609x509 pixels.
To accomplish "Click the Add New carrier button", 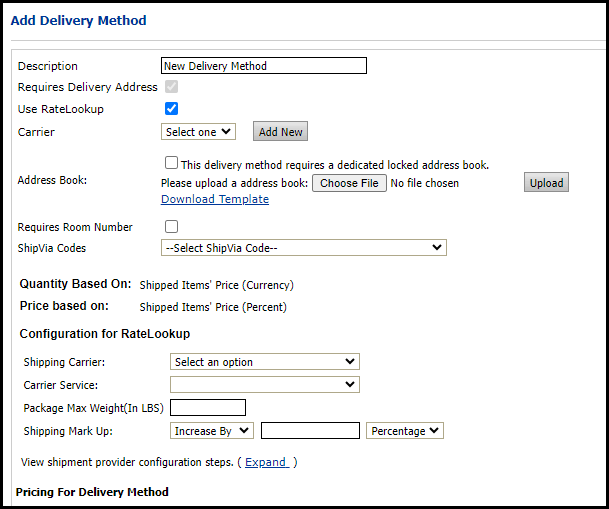I will [280, 132].
